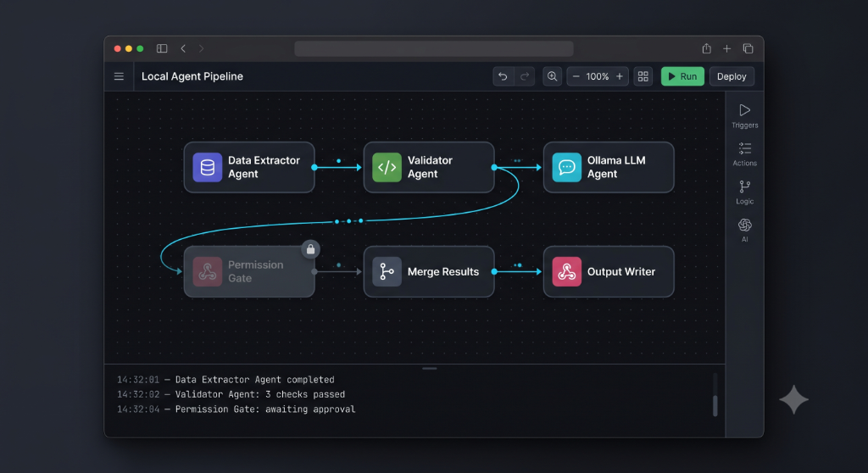
Task: Go back with the browser back chevron
Action: click(x=183, y=48)
